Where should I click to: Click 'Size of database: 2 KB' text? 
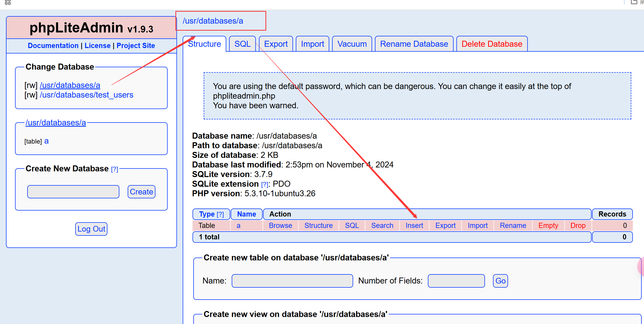(x=235, y=155)
